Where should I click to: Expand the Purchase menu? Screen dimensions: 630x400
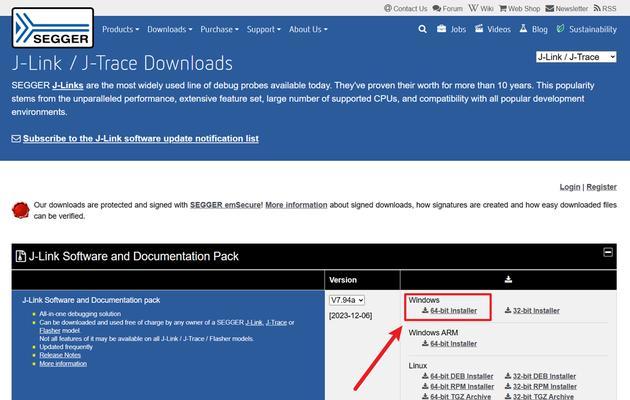219,29
